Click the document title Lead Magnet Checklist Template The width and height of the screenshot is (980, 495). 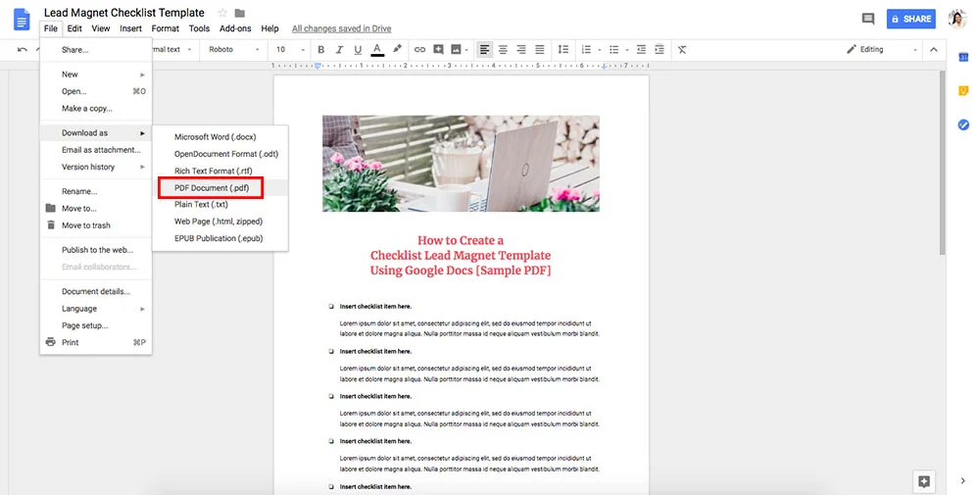point(123,13)
